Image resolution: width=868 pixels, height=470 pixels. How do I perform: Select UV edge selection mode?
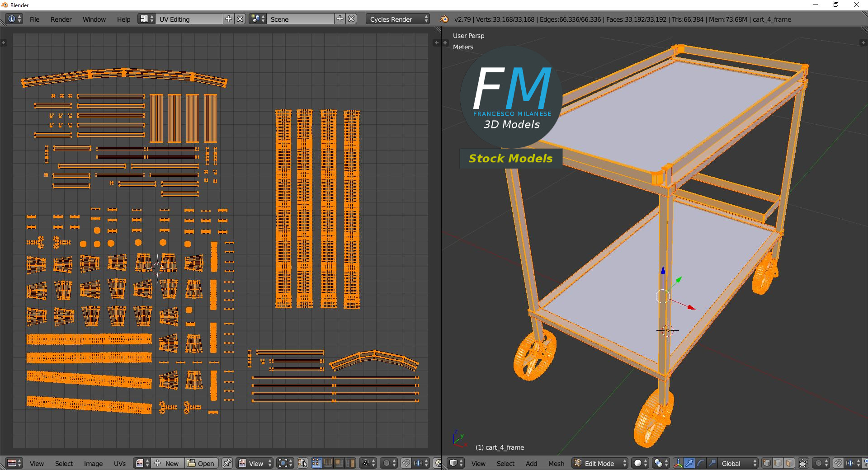[328, 463]
